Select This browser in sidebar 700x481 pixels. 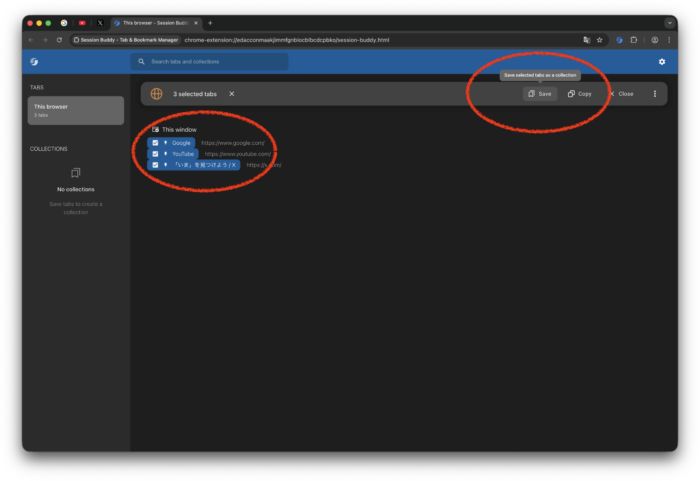tap(76, 110)
